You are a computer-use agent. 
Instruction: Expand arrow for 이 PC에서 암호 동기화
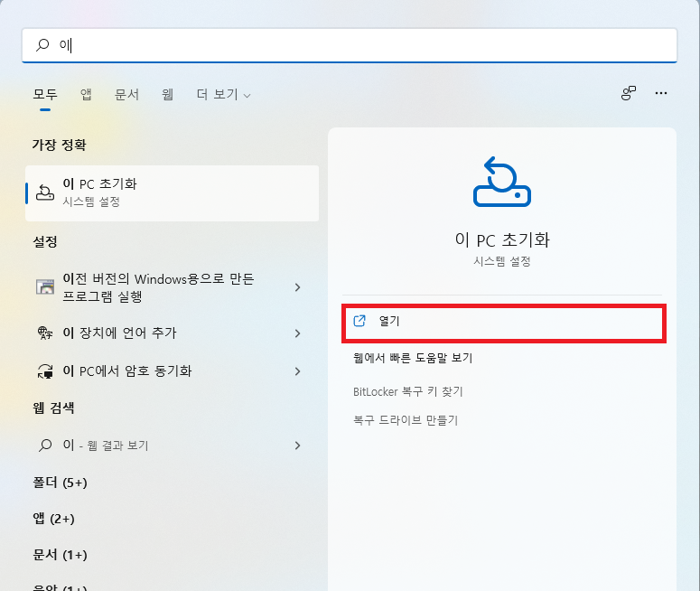(298, 371)
